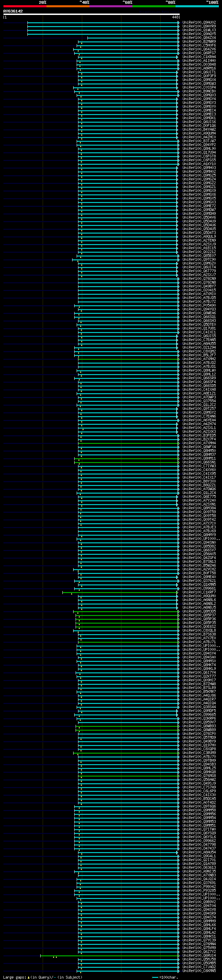222x980 pixels.
Task: Select label UniRef100_B7SN13
Action: pos(199,561)
